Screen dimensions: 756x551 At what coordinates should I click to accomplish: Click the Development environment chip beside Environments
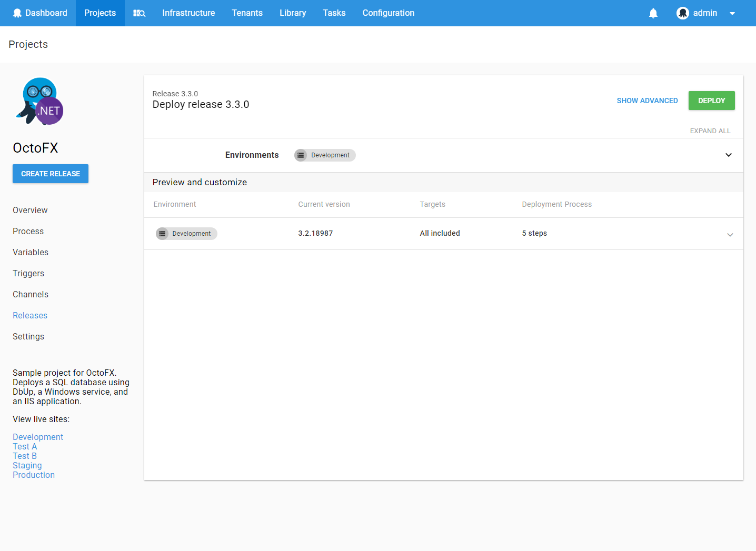(x=324, y=155)
